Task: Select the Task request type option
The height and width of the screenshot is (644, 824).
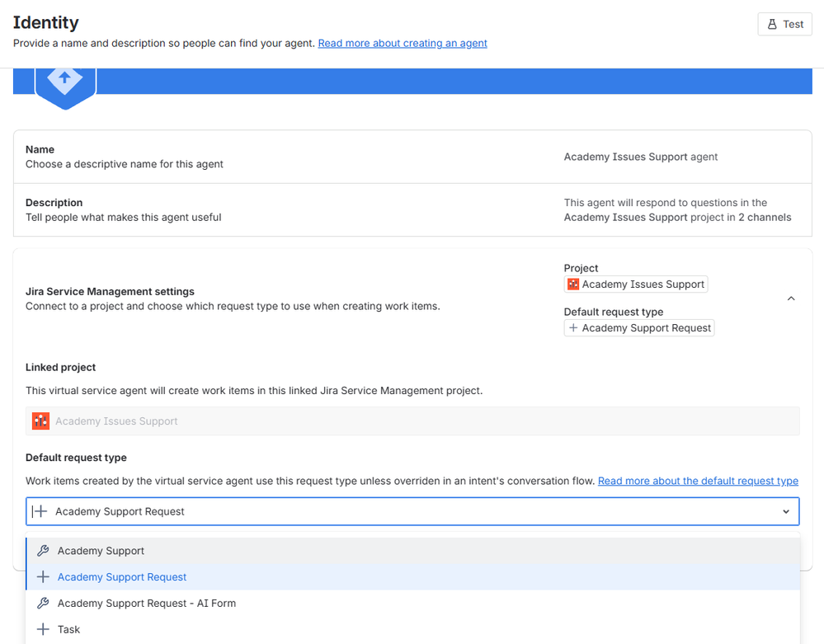Action: pyautogui.click(x=69, y=629)
